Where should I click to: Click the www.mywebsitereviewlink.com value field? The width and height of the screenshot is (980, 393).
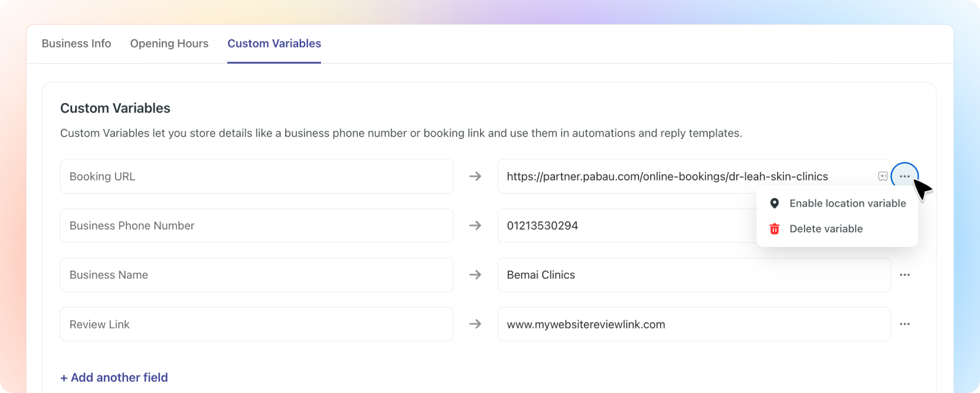click(694, 324)
